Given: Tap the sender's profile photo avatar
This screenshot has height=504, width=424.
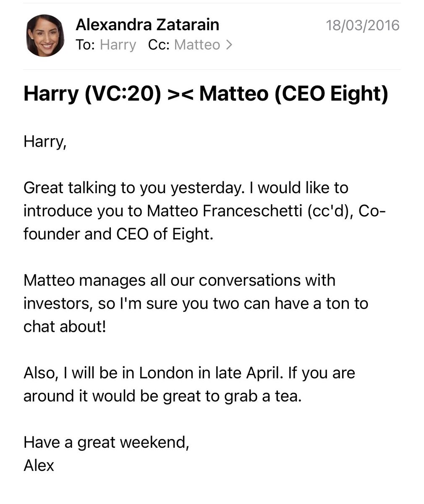Looking at the screenshot, I should tap(45, 35).
